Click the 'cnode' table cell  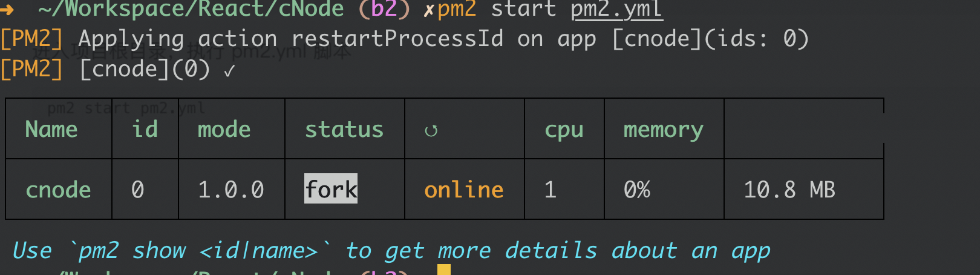[58, 190]
